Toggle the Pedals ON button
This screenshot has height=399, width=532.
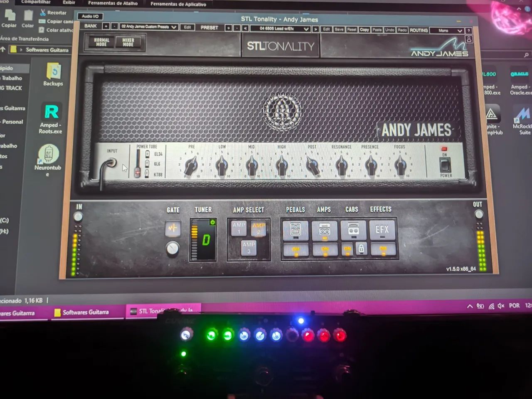pyautogui.click(x=296, y=249)
